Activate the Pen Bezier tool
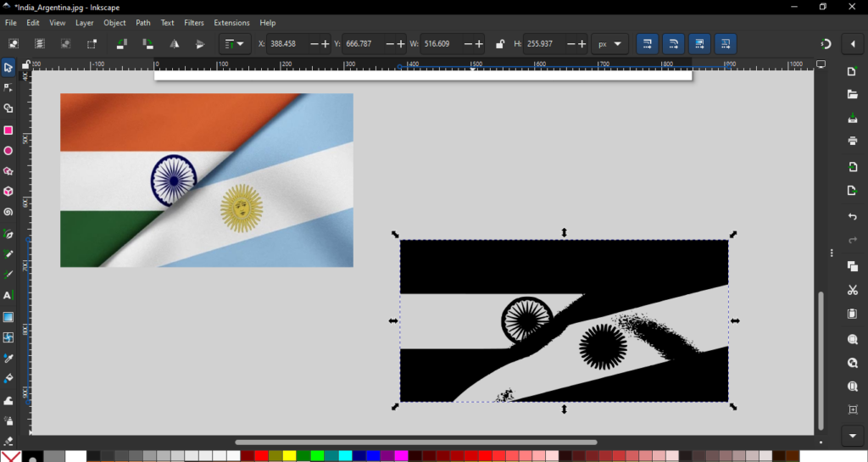The image size is (868, 462). coord(8,233)
